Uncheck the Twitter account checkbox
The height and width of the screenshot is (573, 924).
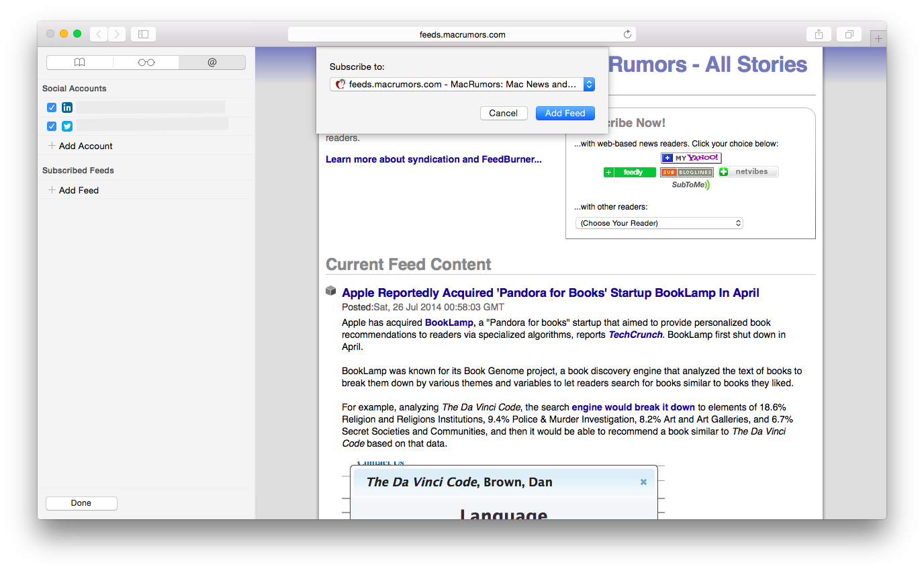click(52, 126)
